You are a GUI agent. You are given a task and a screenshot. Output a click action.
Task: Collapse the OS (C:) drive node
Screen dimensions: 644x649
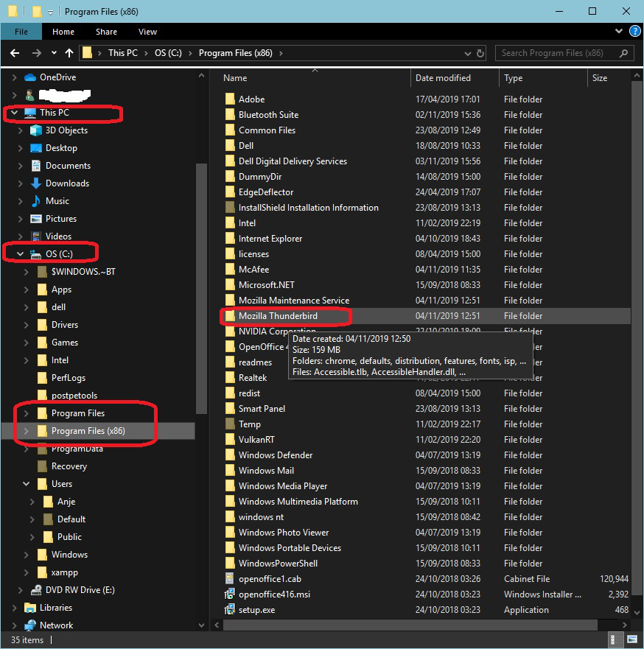coord(21,254)
